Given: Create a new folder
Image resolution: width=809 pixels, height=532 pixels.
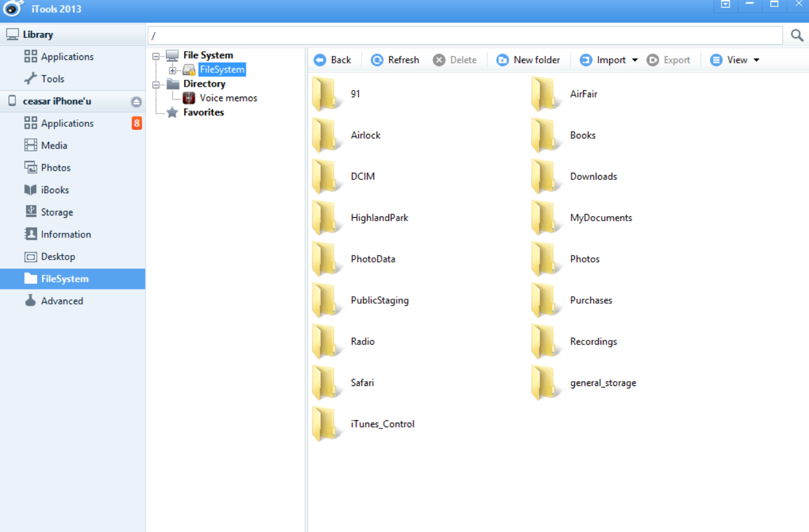Looking at the screenshot, I should tap(528, 60).
